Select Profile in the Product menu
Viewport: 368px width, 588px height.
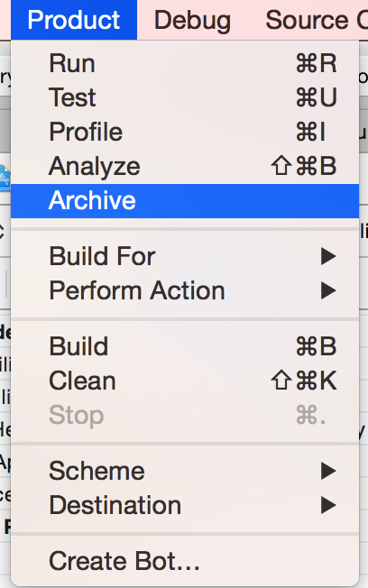185,132
